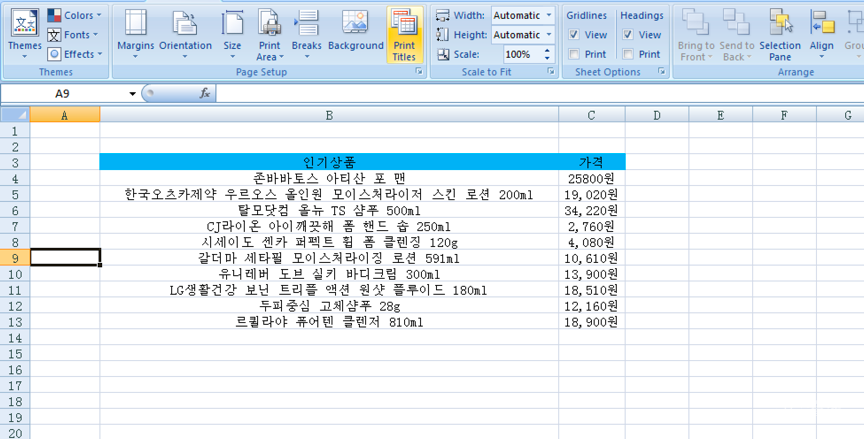Select price cell 4,080원

click(x=592, y=242)
